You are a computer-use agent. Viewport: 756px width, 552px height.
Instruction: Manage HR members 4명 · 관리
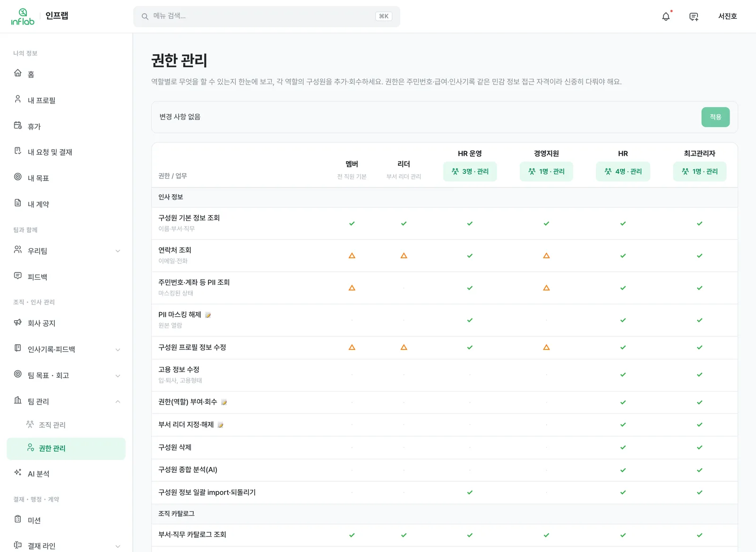click(623, 171)
